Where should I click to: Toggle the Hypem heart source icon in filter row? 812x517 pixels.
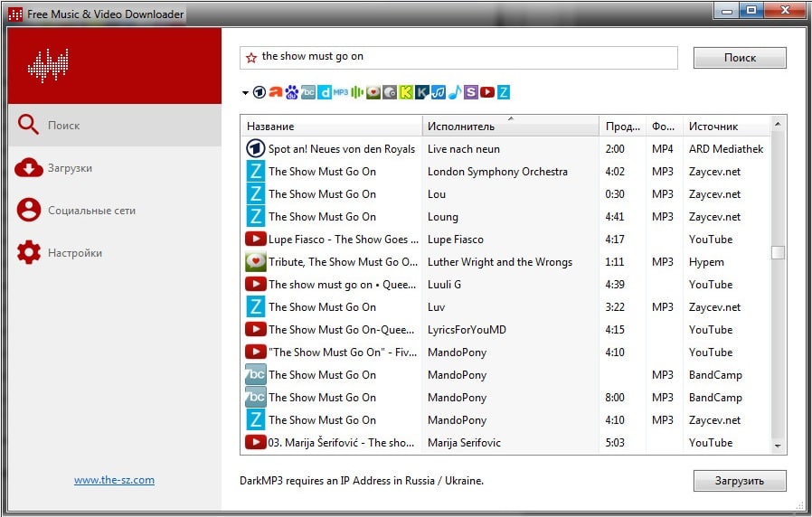(x=373, y=92)
